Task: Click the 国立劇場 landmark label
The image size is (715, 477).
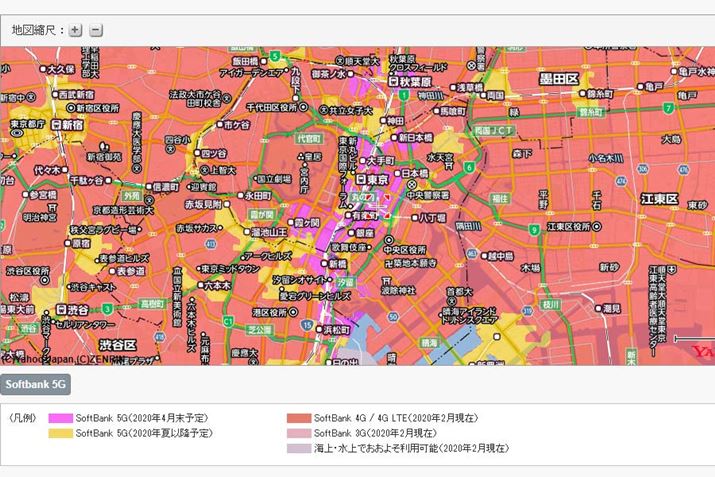Action: (x=274, y=179)
